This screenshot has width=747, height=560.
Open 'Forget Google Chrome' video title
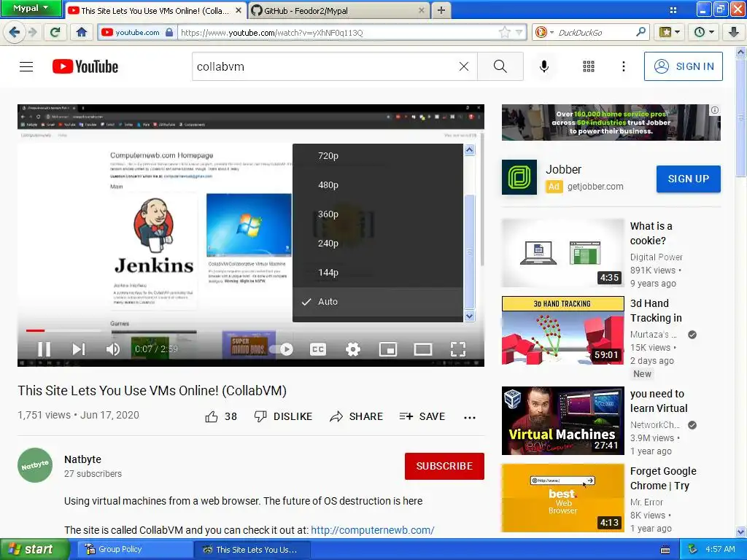[663, 478]
